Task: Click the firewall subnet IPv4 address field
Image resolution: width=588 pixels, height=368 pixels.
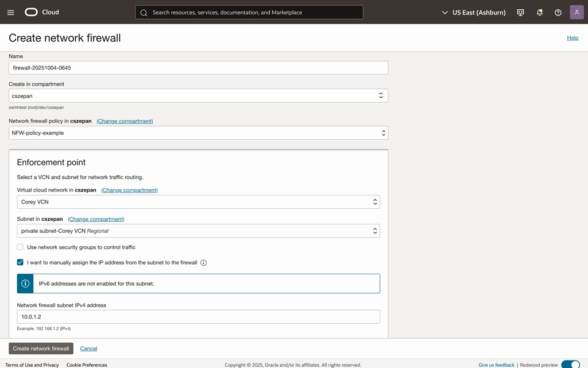Action: click(198, 317)
